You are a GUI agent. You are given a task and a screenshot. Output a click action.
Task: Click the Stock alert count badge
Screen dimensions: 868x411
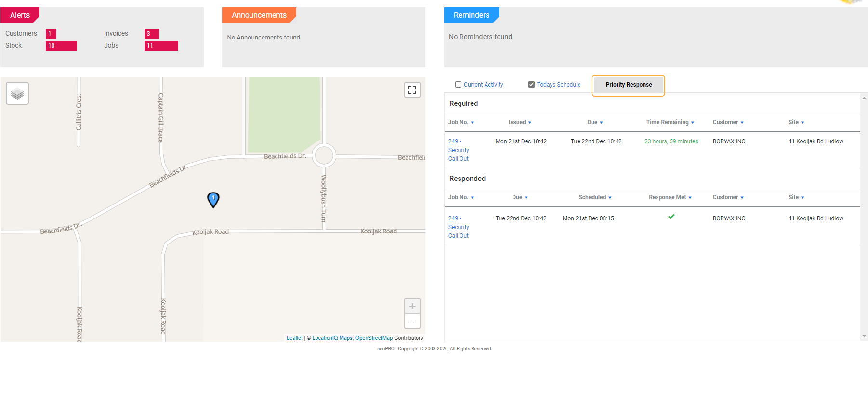(x=61, y=46)
